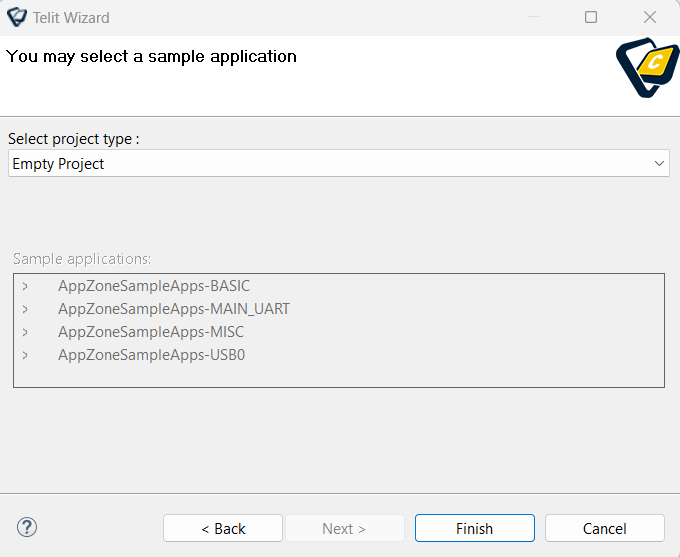Close the Telit Wizard window

pyautogui.click(x=650, y=17)
